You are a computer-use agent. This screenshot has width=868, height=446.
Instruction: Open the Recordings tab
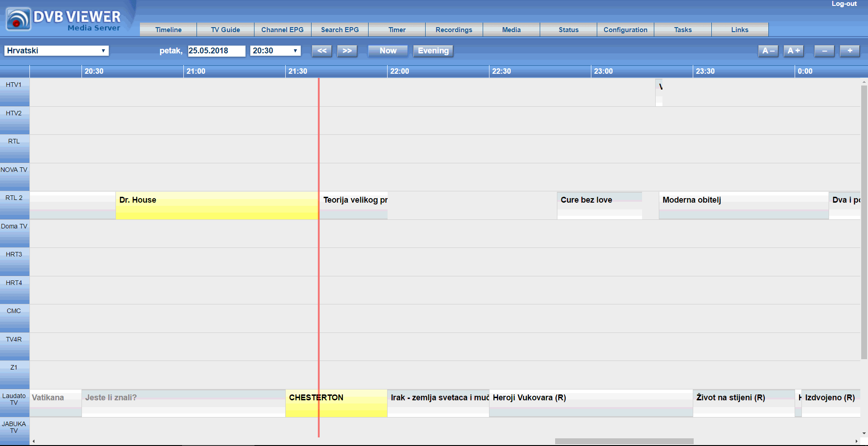(454, 30)
